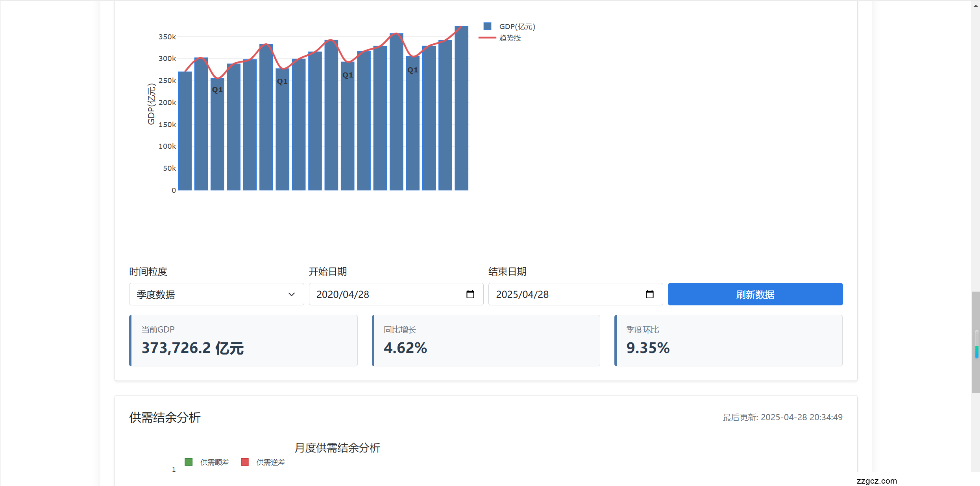Toggle 供需顺差 legend entry
Viewport: 980px width, 486px height.
click(214, 462)
